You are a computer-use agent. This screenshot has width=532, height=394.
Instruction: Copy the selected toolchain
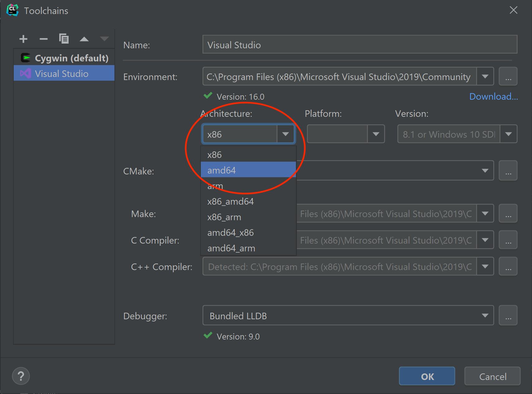click(64, 39)
